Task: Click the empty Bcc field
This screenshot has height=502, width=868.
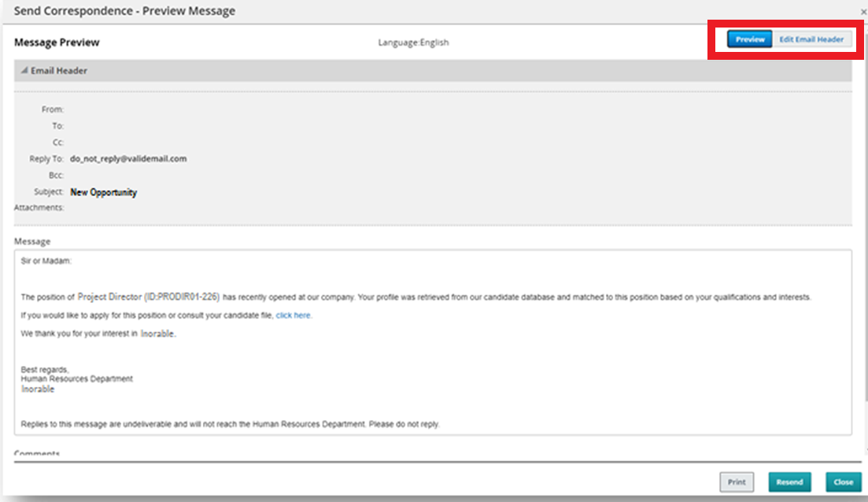Action: click(157, 175)
